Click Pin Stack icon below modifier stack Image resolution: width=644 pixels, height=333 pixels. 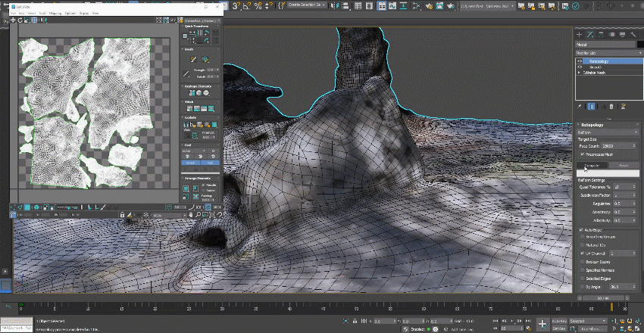[580, 107]
